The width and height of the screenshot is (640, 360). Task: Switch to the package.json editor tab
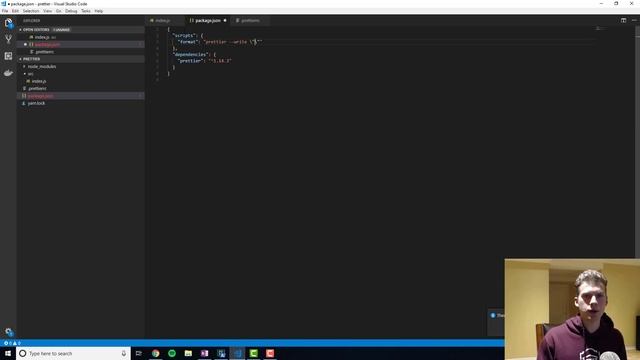(x=208, y=20)
